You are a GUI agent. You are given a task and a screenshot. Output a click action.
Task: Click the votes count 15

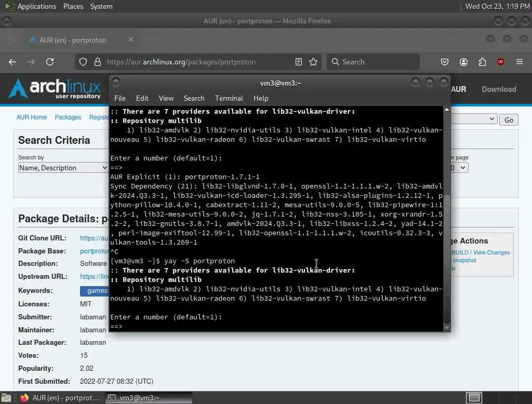[84, 356]
